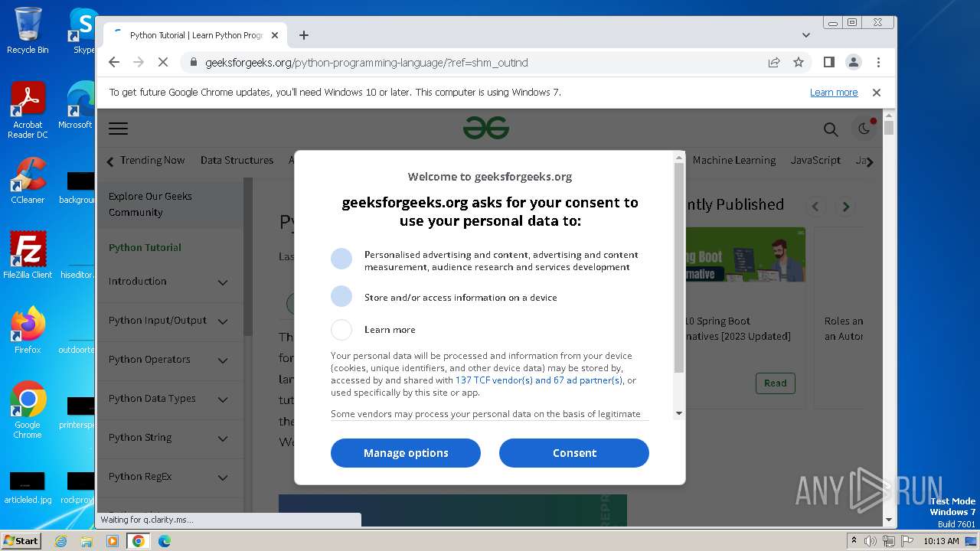Open Google Chrome desktop shortcut
Viewport: 980px width, 551px height.
click(x=28, y=410)
